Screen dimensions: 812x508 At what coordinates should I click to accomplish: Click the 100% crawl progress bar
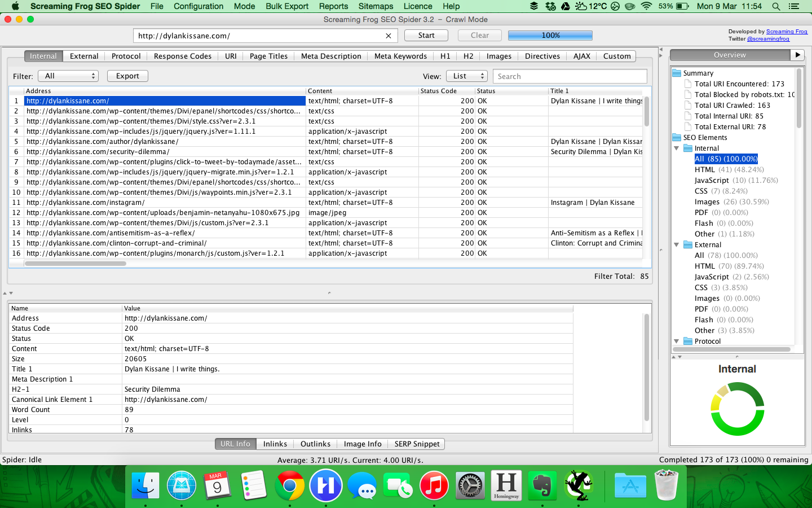(550, 35)
